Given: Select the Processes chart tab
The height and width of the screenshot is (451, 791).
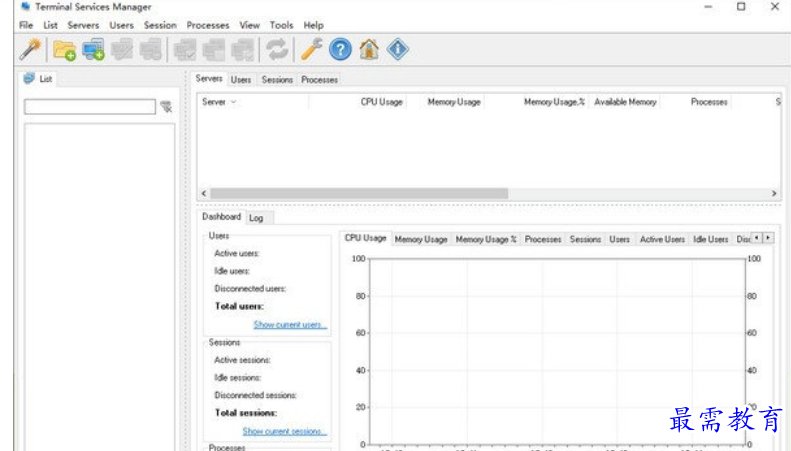Looking at the screenshot, I should click(543, 240).
